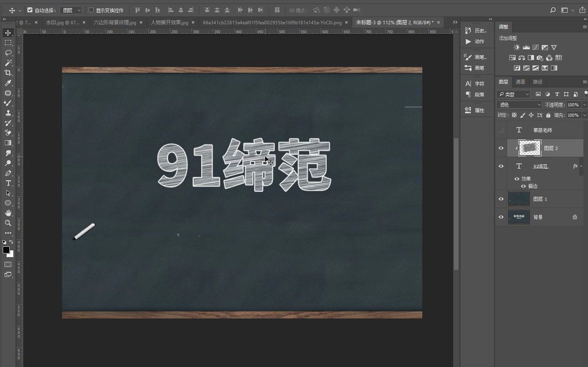
Task: Select the Horizontal Type tool
Action: (x=8, y=183)
